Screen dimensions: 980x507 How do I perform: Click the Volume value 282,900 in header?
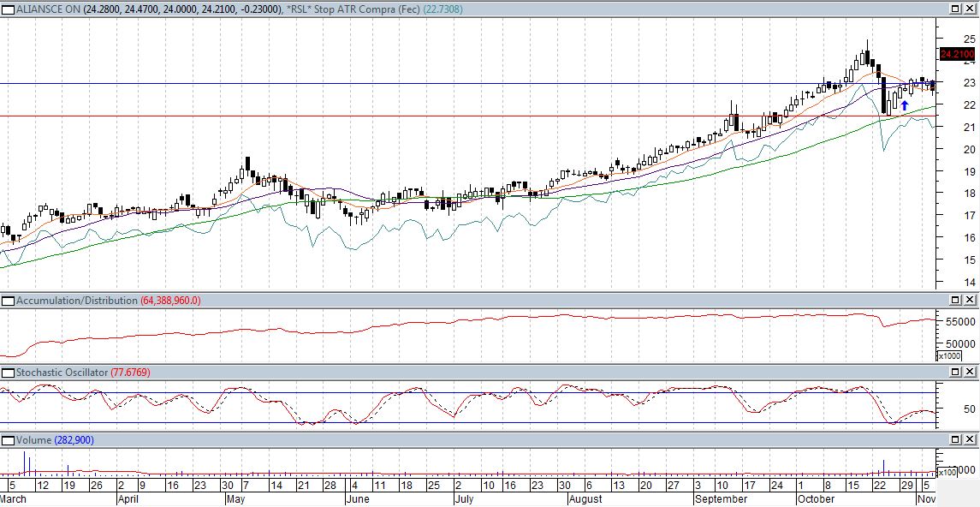pyautogui.click(x=74, y=440)
